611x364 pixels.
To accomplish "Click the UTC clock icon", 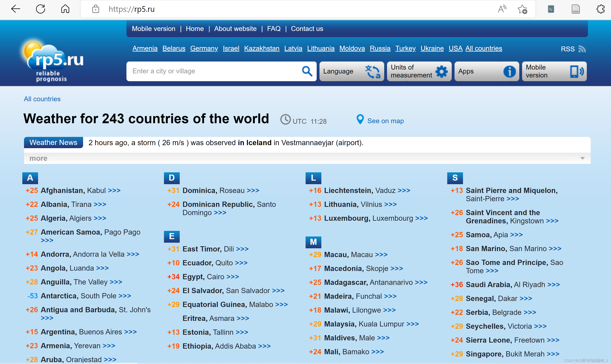I will pyautogui.click(x=285, y=119).
